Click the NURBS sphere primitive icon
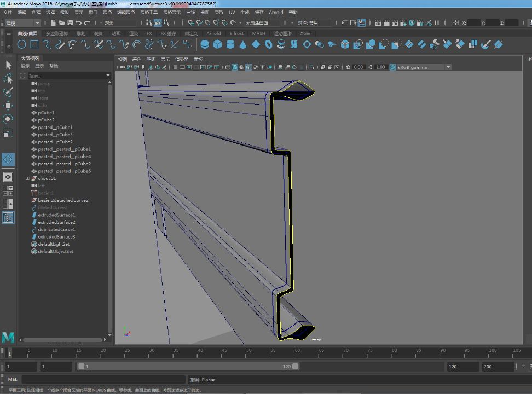This screenshot has height=394, width=532. point(205,44)
